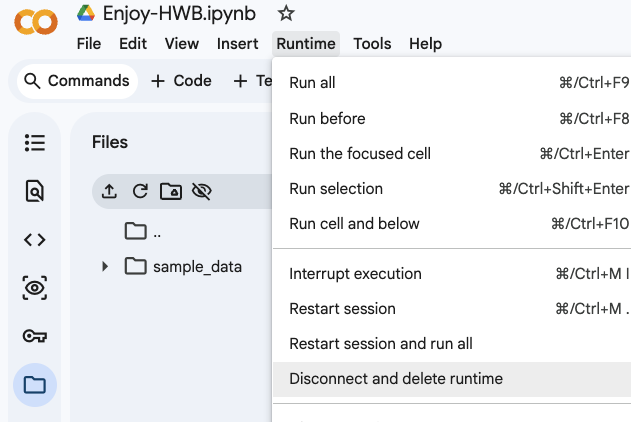Click the Files folder sidebar icon

35,384
